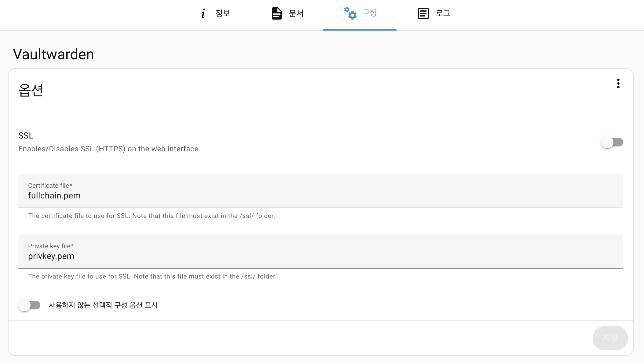Click 'Enables/Disables SSL (HTTPS)' description text
The image size is (644, 362).
tap(109, 149)
